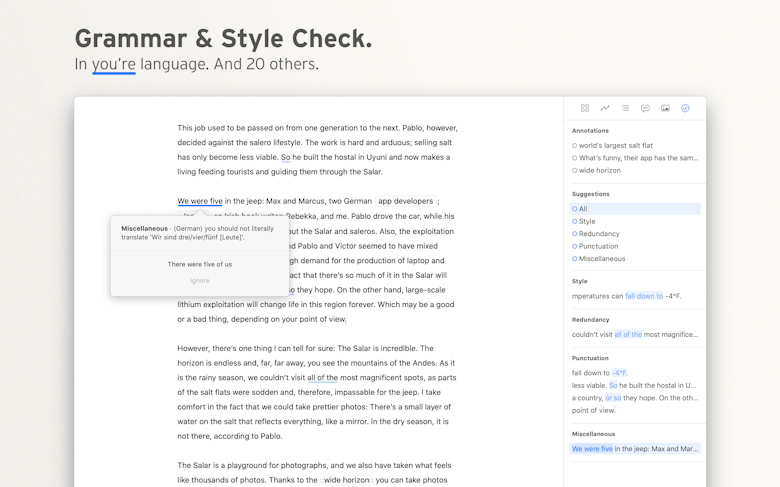780x487 pixels.
Task: Click the 'Punctuation' heading above 'fall down to'
Action: coord(590,358)
